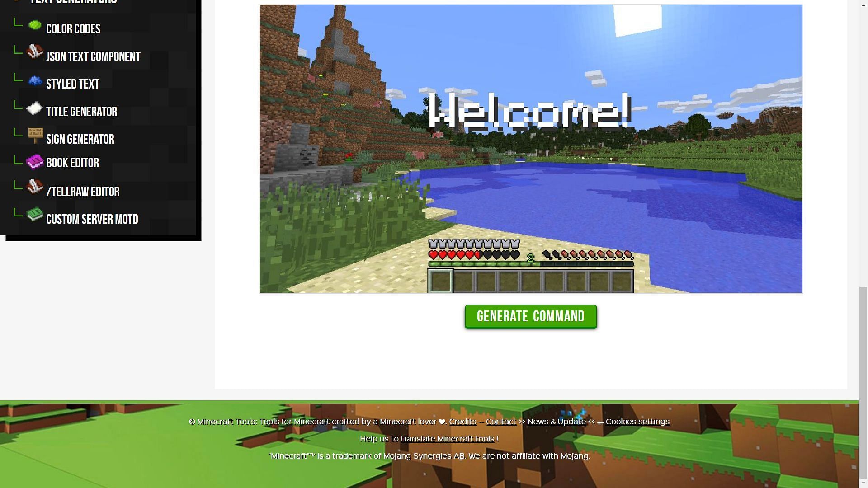Click the translate Minecraft.tools link

[x=447, y=439]
